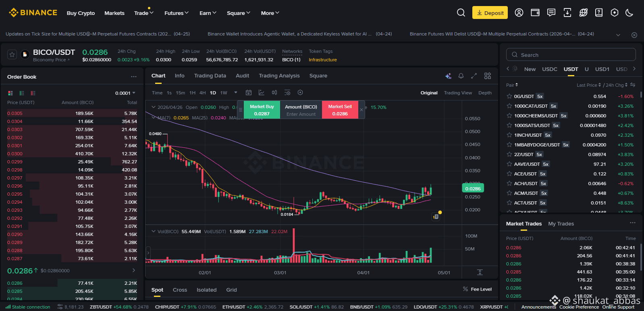644x311 pixels.
Task: Switch to the Trading Analysis tab
Action: (279, 76)
